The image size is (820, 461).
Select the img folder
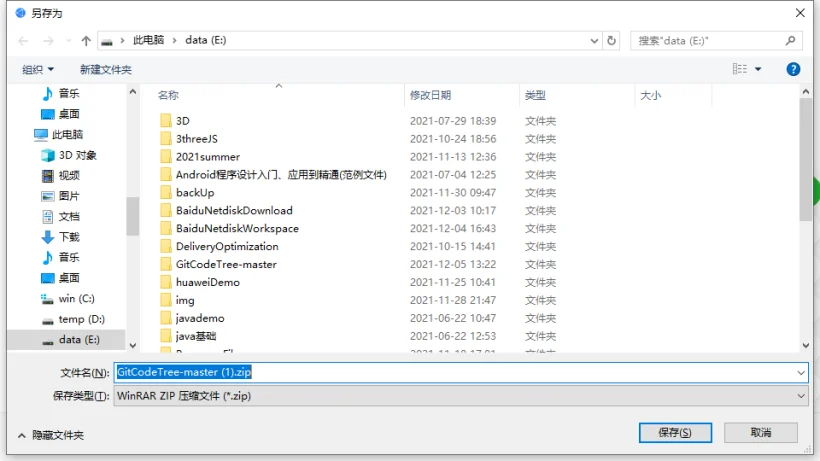tap(177, 300)
